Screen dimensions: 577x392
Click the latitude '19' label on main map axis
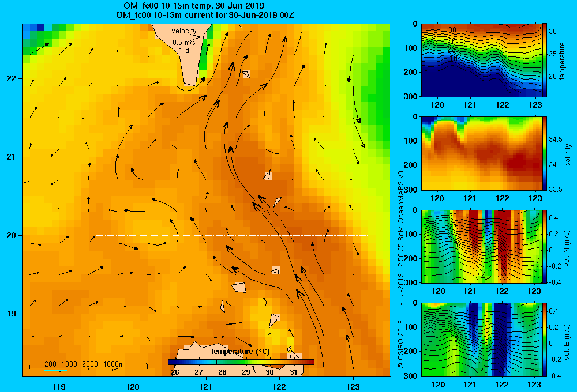[x=11, y=314]
